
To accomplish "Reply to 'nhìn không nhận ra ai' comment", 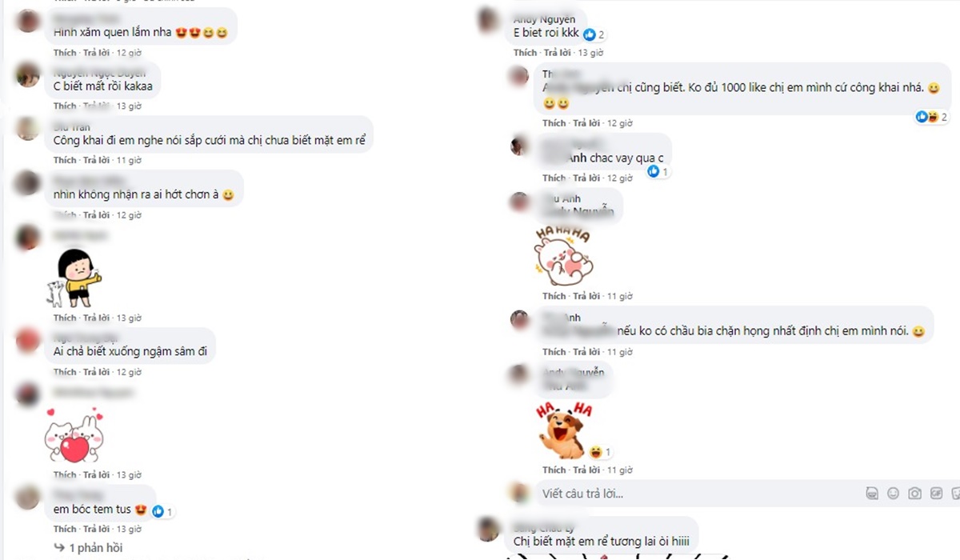I will pos(97,215).
